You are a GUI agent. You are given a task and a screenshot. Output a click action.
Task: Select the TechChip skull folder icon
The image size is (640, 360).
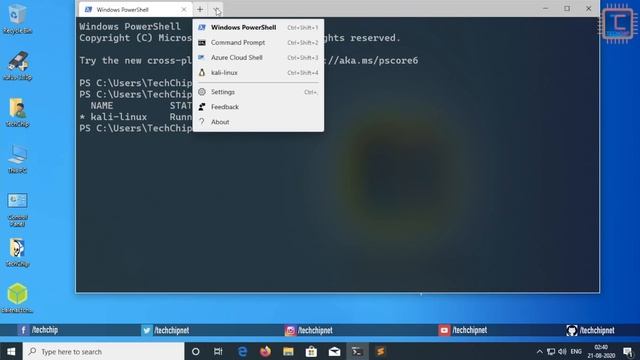[17, 252]
